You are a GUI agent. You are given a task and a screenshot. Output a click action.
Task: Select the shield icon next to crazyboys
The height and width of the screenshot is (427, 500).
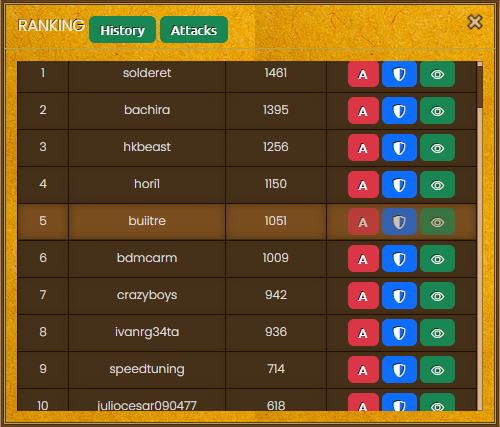399,296
